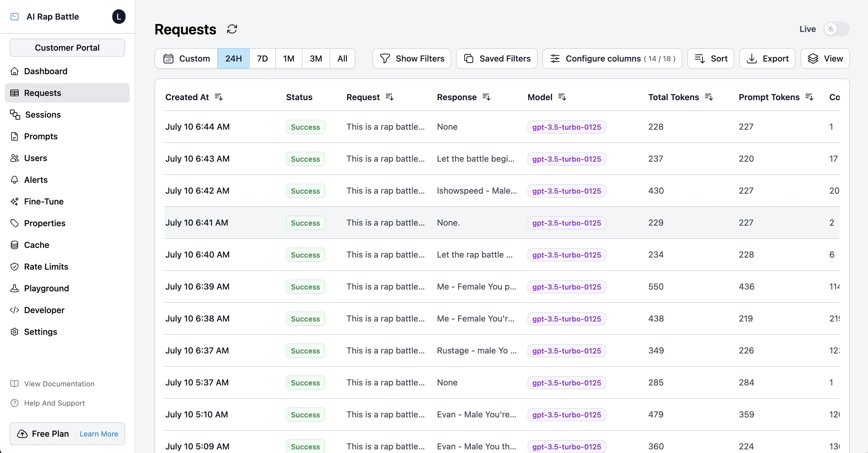The image size is (868, 453).
Task: Click prompt tokens value 436
Action: click(x=746, y=287)
